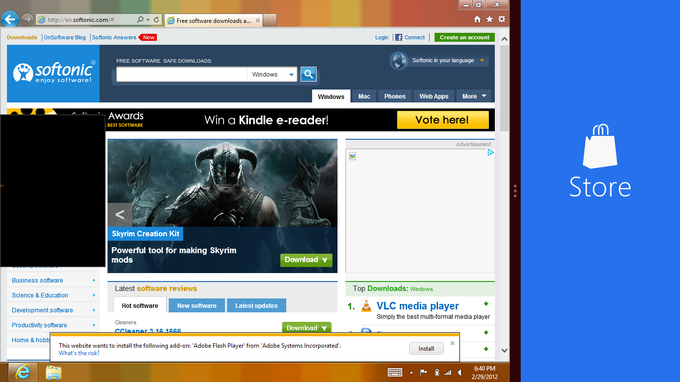Click the page scrollbar down arrow
Screen dimensions: 680x382
pyautogui.click(x=504, y=350)
